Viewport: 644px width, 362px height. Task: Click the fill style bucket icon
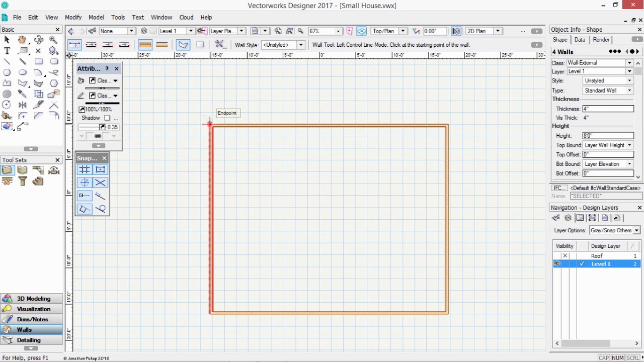click(81, 80)
